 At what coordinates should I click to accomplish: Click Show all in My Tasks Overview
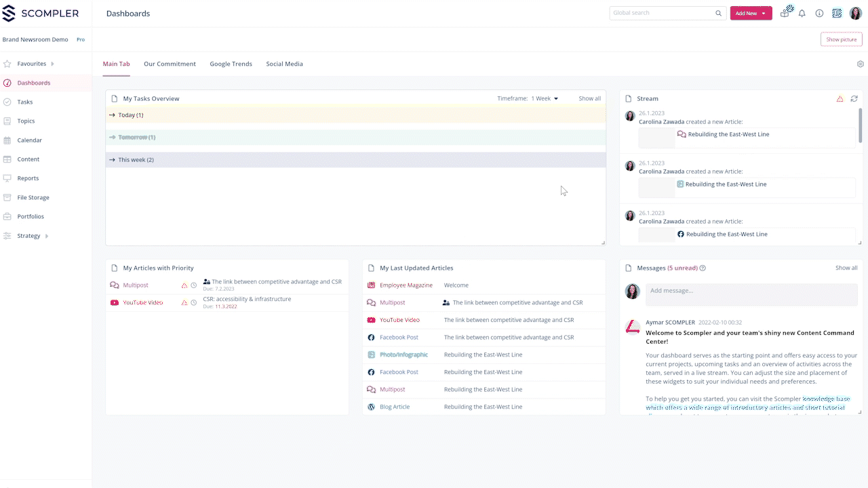(589, 99)
